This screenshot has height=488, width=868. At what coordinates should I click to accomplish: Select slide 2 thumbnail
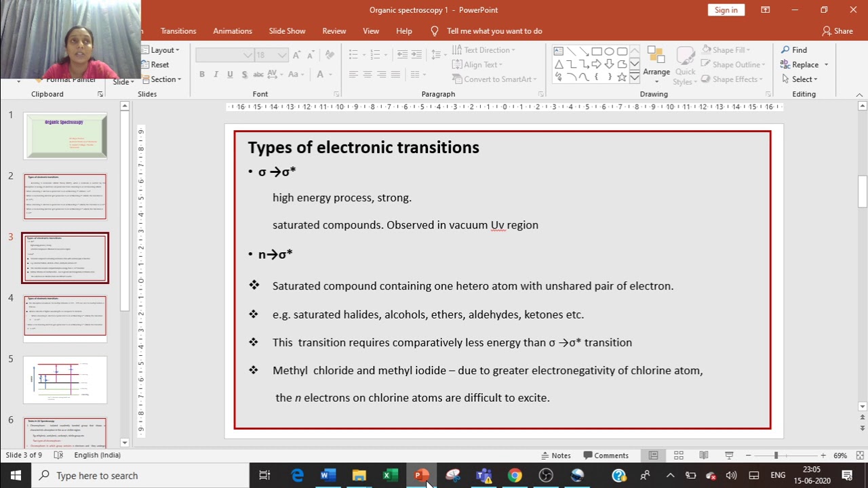pos(65,197)
